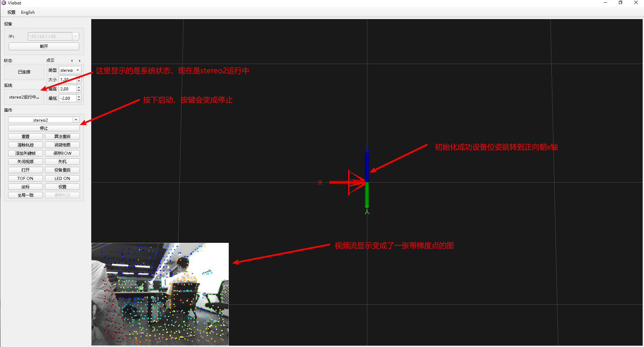Toggle the LED ON button
The width and height of the screenshot is (644, 347).
pos(62,178)
